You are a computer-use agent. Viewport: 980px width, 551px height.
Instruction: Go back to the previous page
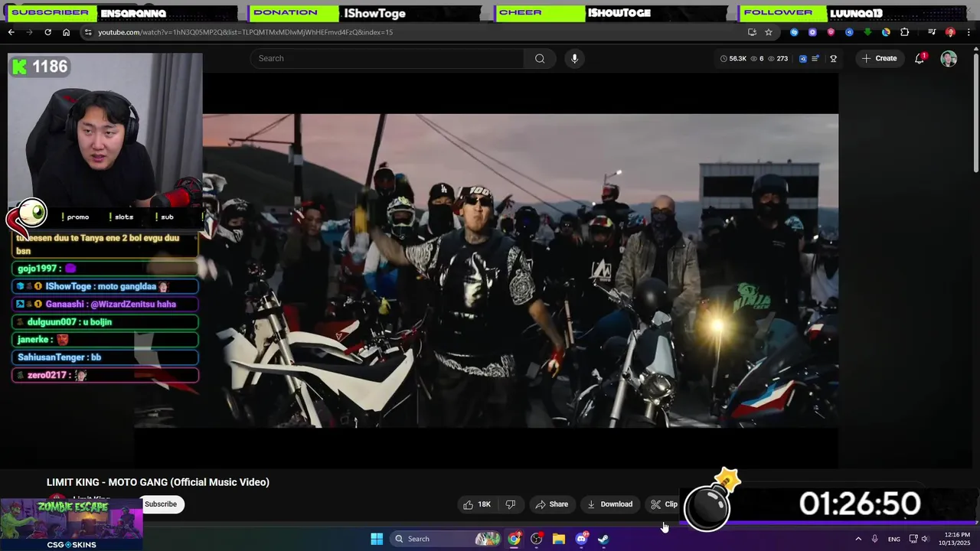point(11,32)
